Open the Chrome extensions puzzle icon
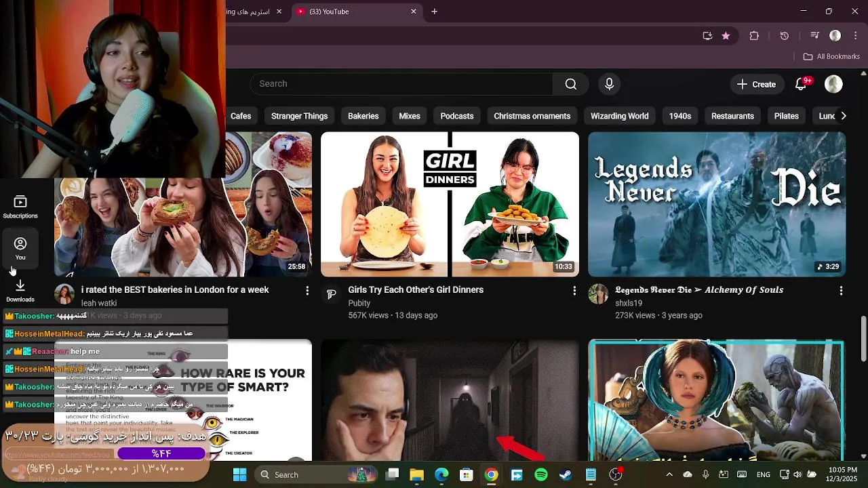Image resolution: width=868 pixels, height=488 pixels. [x=754, y=36]
